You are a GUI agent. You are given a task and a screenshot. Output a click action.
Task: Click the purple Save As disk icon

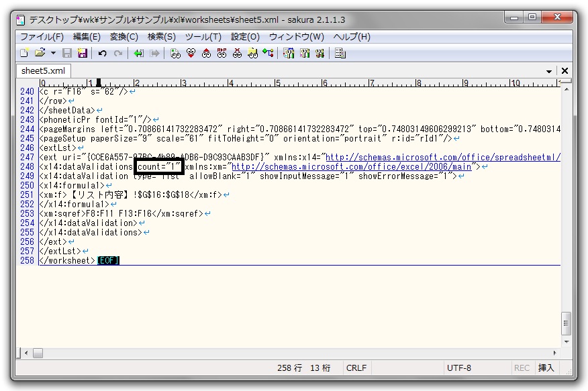coord(82,53)
